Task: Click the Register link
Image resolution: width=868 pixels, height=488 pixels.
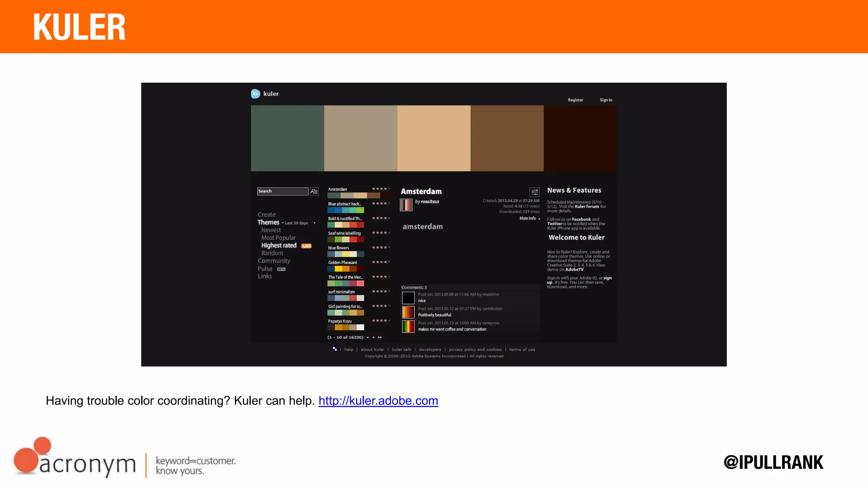Action: 575,100
